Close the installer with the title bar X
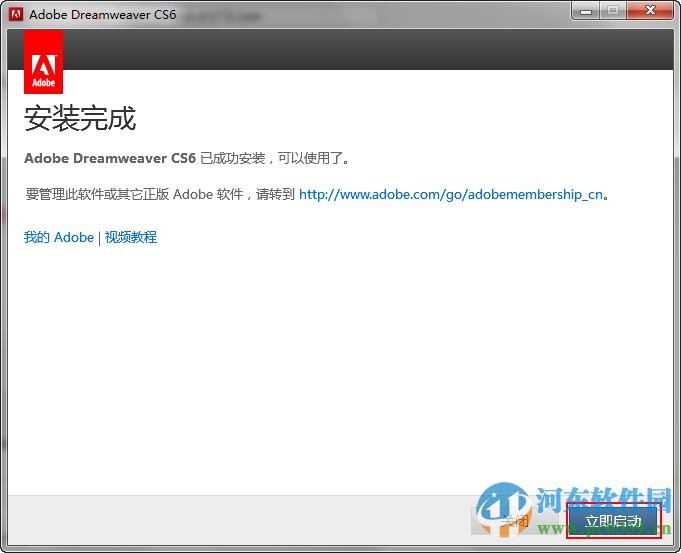681x553 pixels. click(x=650, y=11)
